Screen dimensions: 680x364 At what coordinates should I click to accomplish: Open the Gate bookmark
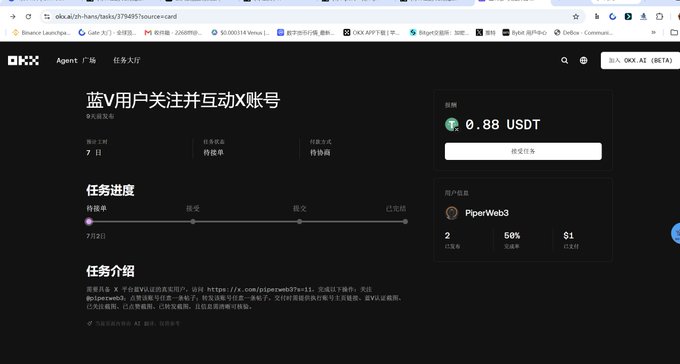107,33
